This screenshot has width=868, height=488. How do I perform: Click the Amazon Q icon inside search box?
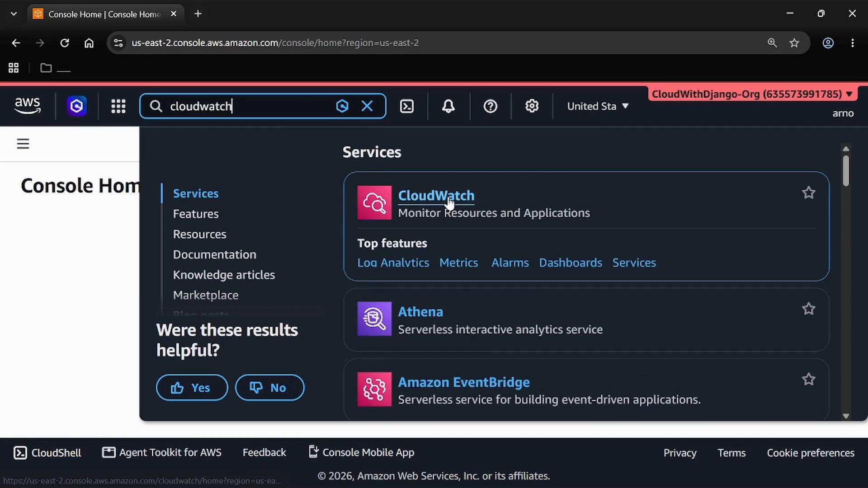tap(342, 106)
